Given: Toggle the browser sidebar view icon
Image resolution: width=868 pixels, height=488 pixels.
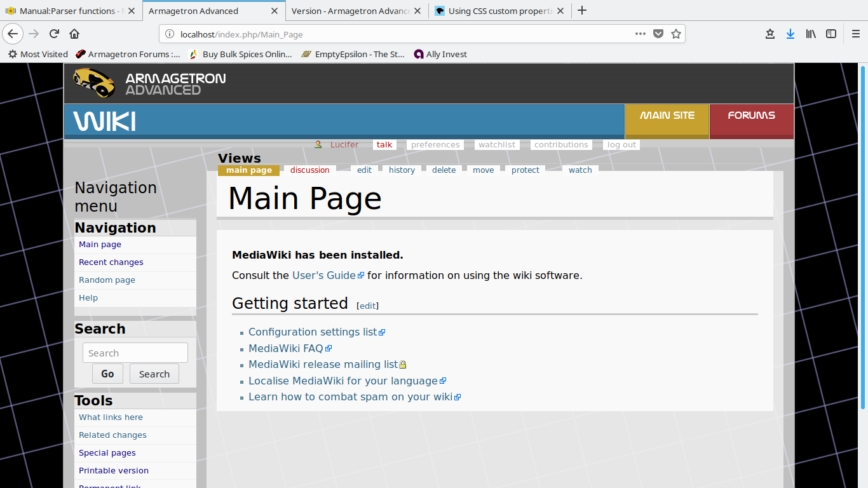Looking at the screenshot, I should click(x=831, y=34).
